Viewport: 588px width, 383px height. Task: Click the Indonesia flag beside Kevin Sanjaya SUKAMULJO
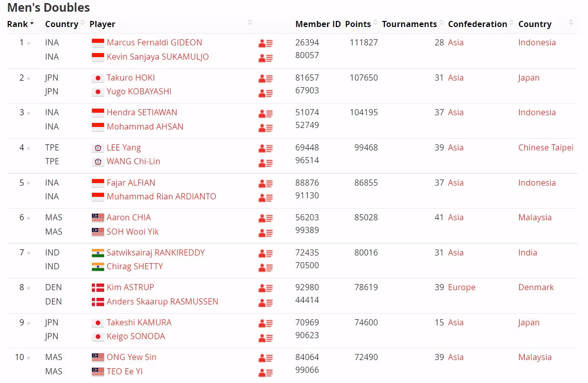click(97, 57)
